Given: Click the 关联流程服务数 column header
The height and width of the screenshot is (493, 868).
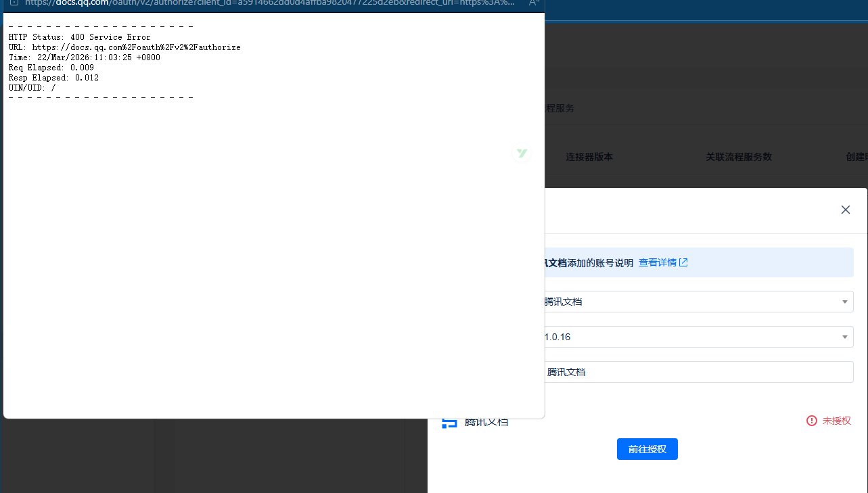Looking at the screenshot, I should [739, 157].
